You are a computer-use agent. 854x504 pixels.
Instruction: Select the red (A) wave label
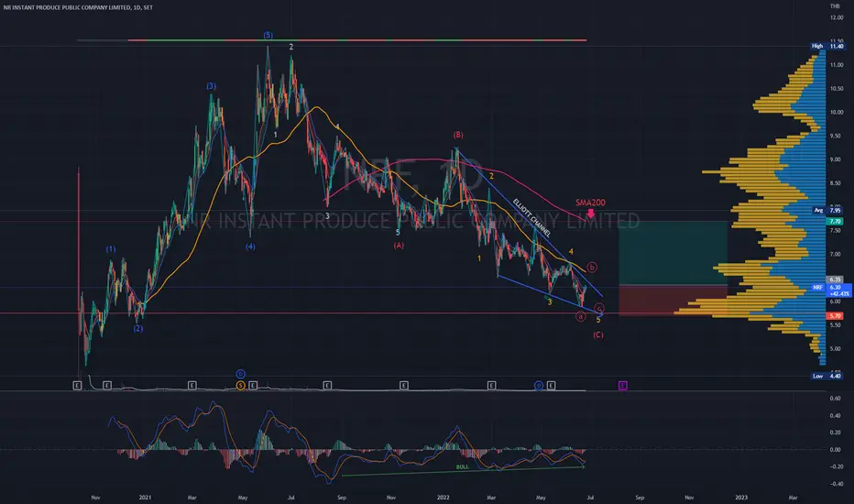399,246
